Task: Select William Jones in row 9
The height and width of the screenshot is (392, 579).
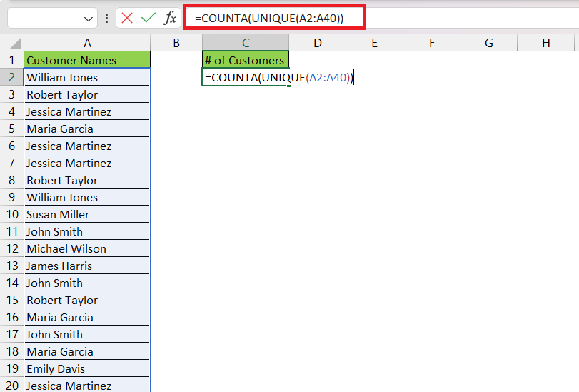Action: pyautogui.click(x=87, y=197)
